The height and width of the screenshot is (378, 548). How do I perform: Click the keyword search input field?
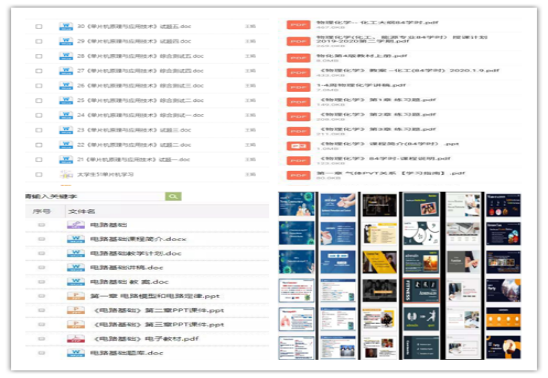click(95, 196)
